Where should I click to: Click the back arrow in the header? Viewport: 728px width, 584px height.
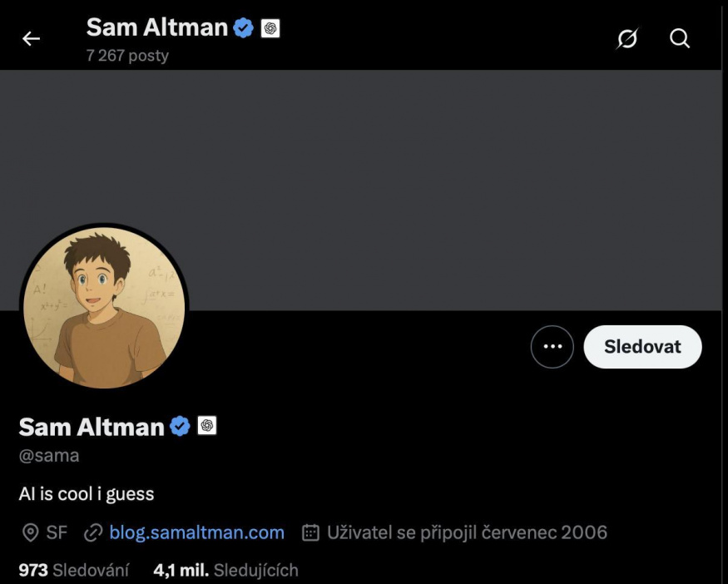tap(31, 37)
